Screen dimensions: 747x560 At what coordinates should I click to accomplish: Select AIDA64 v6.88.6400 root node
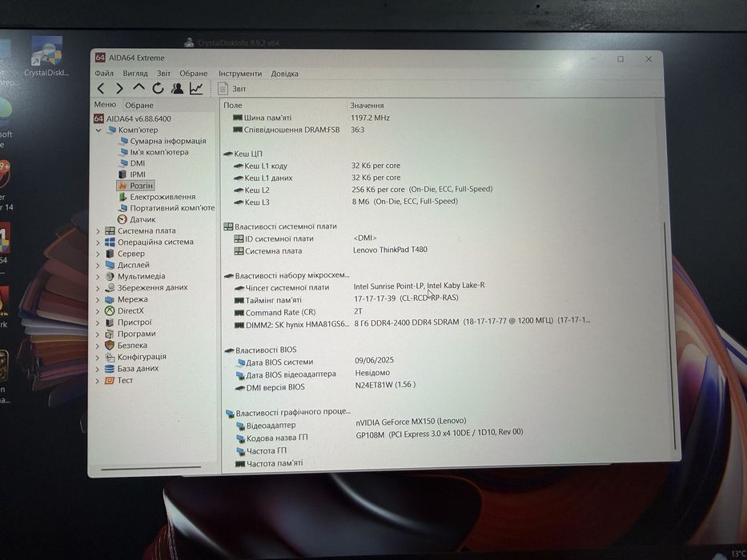[132, 118]
